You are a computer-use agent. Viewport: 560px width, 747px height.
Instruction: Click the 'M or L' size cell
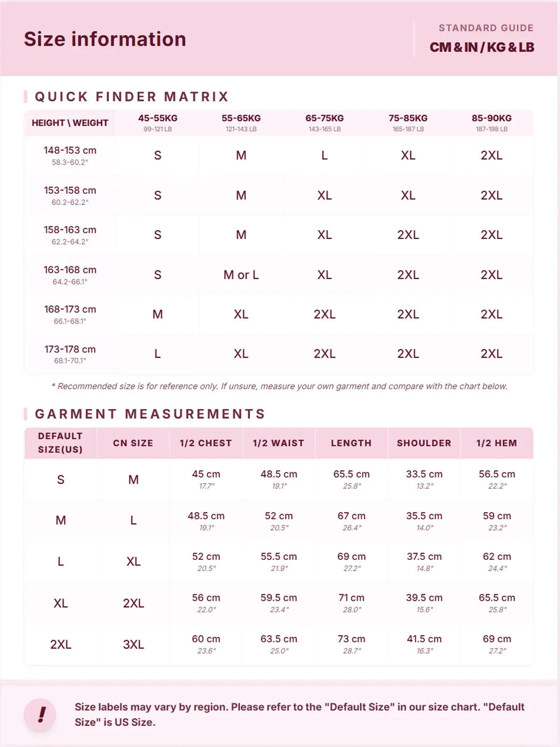pyautogui.click(x=241, y=275)
